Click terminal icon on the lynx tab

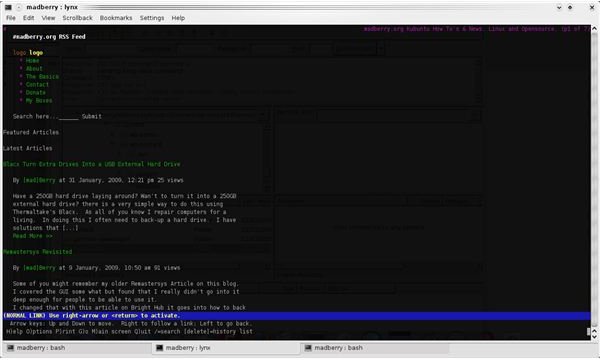click(x=159, y=348)
